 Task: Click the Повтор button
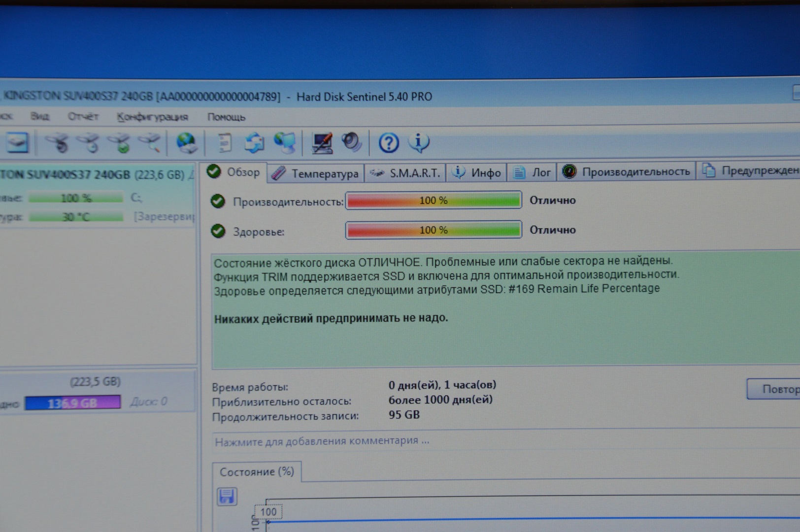click(x=773, y=389)
